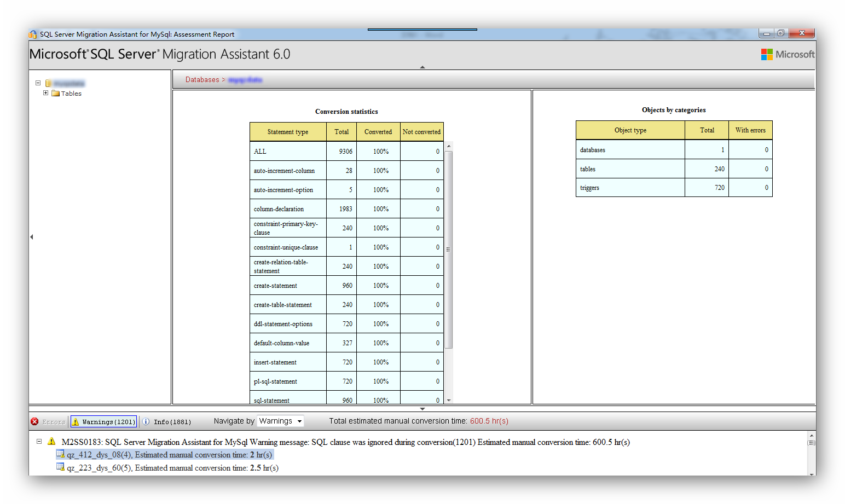Switch to the Warnings(1201) tab

103,421
